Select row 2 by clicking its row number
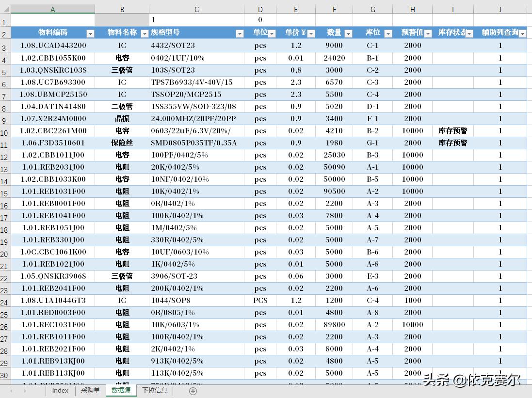Image resolution: width=532 pixels, height=398 pixels. click(4, 33)
